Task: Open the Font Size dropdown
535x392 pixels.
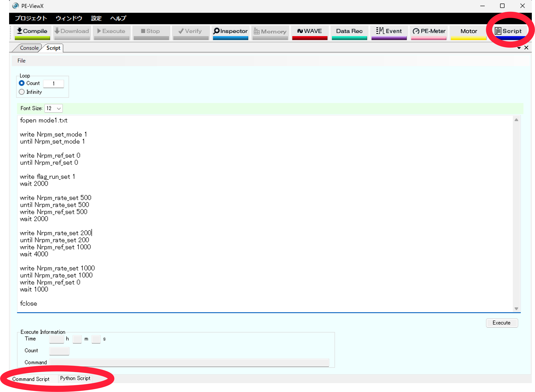Action: (x=54, y=109)
